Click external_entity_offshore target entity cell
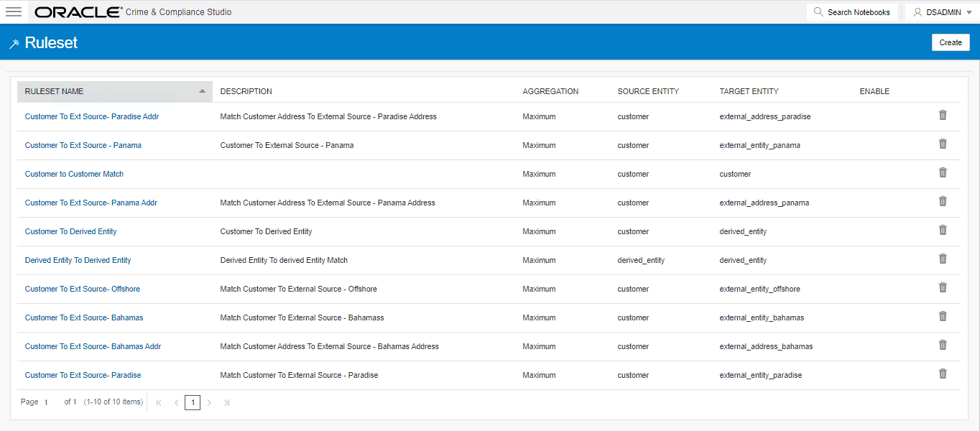Screen dimensions: 980x431 point(759,289)
